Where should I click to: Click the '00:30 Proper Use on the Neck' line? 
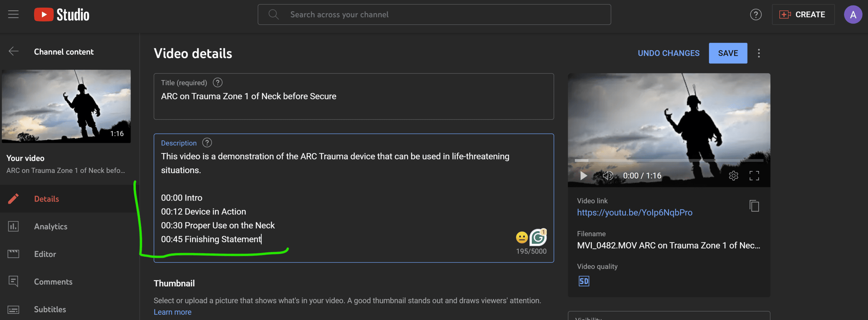(x=218, y=225)
